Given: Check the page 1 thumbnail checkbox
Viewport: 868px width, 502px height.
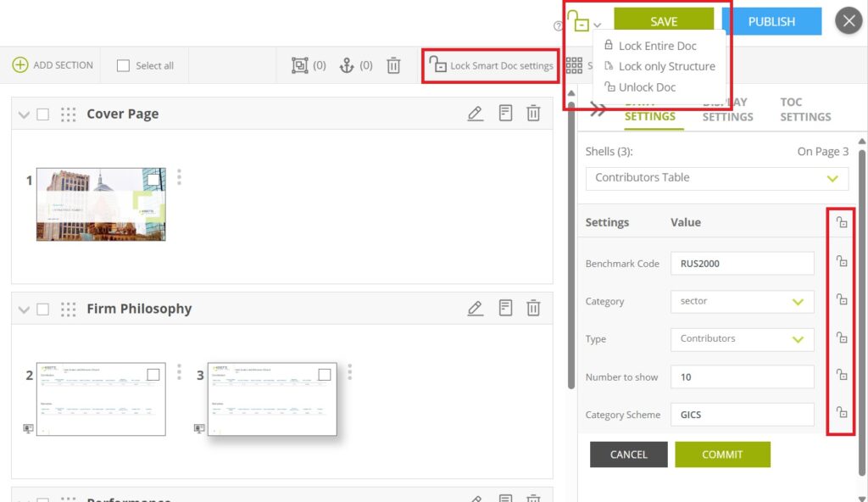Looking at the screenshot, I should (153, 180).
